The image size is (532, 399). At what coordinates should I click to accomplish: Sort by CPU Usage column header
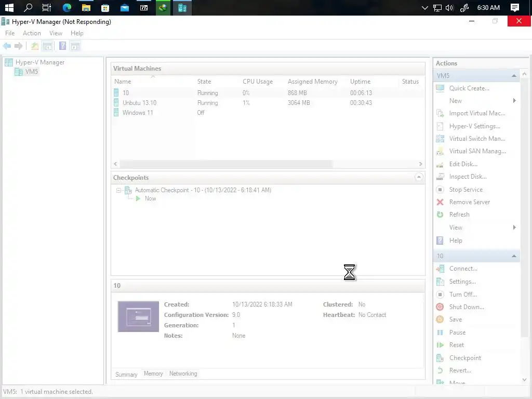[x=258, y=82]
